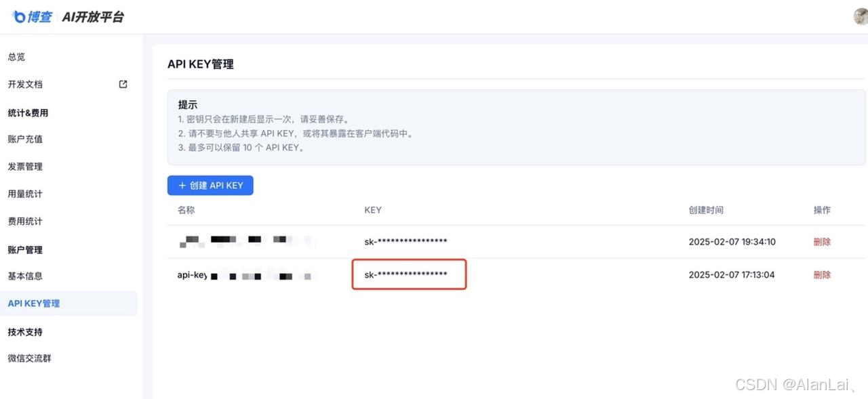Screen dimensions: 868x399
Task: Click the 博查 logo icon
Action: (20, 16)
